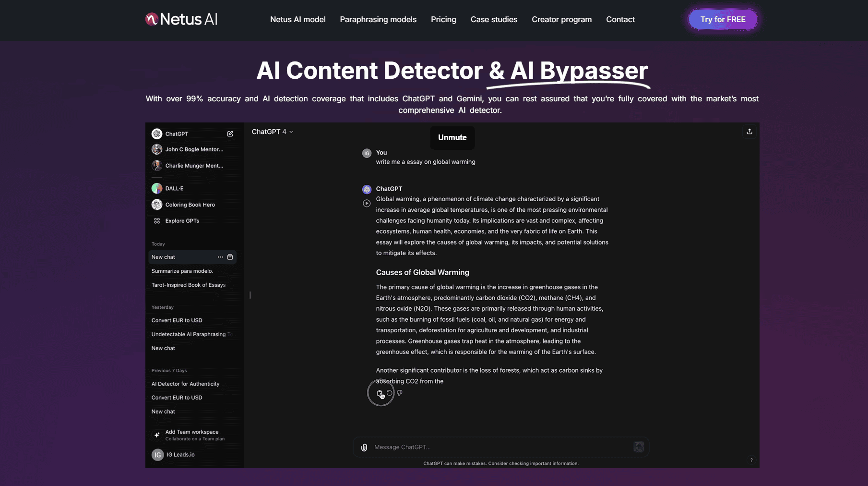Open 'Tarot-Inspired Book of Essays' chat
Screen dimensions: 868x486
click(189, 285)
